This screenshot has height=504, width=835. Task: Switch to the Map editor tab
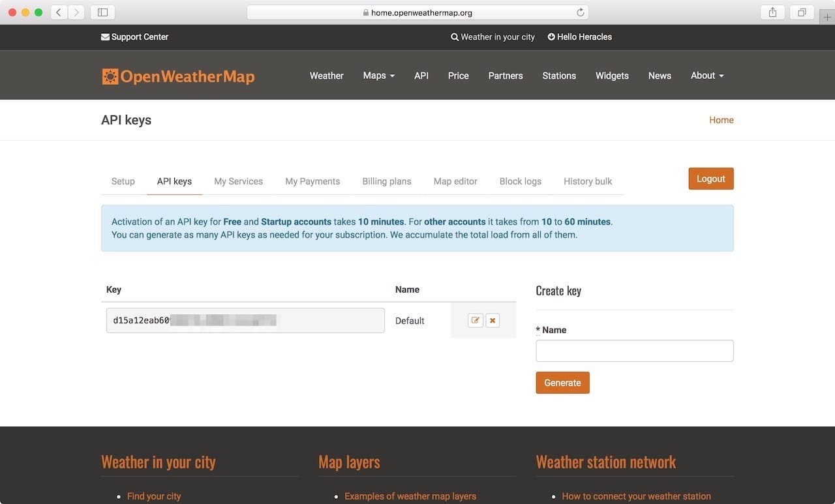(455, 181)
